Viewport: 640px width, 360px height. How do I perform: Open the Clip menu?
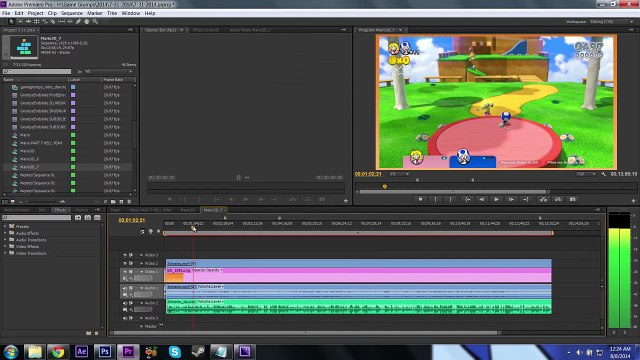pos(52,13)
